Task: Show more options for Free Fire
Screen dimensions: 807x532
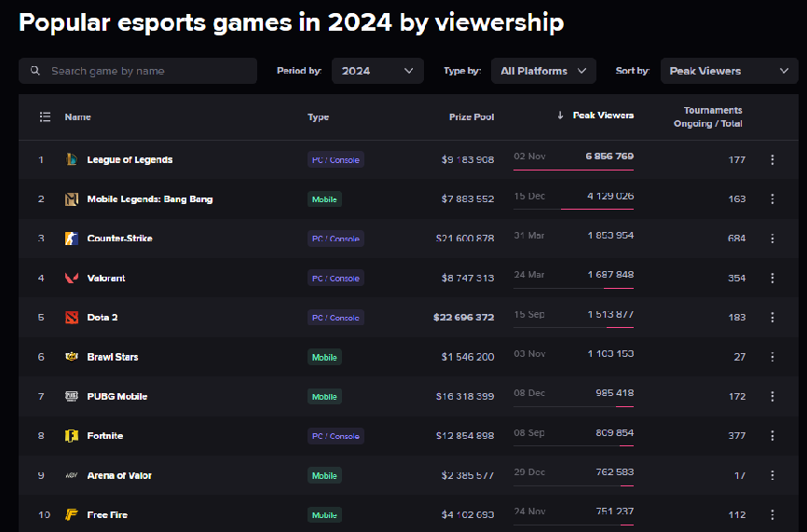Action: (x=772, y=514)
